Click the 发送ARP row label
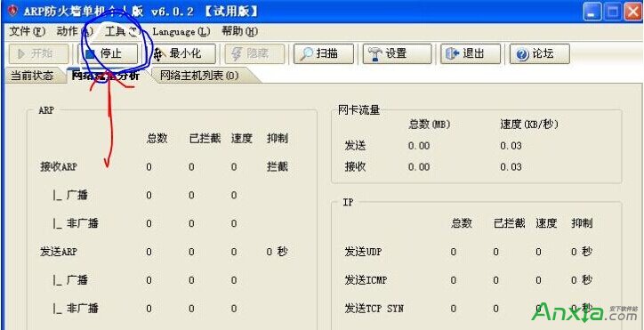This screenshot has width=644, height=330. pos(59,252)
